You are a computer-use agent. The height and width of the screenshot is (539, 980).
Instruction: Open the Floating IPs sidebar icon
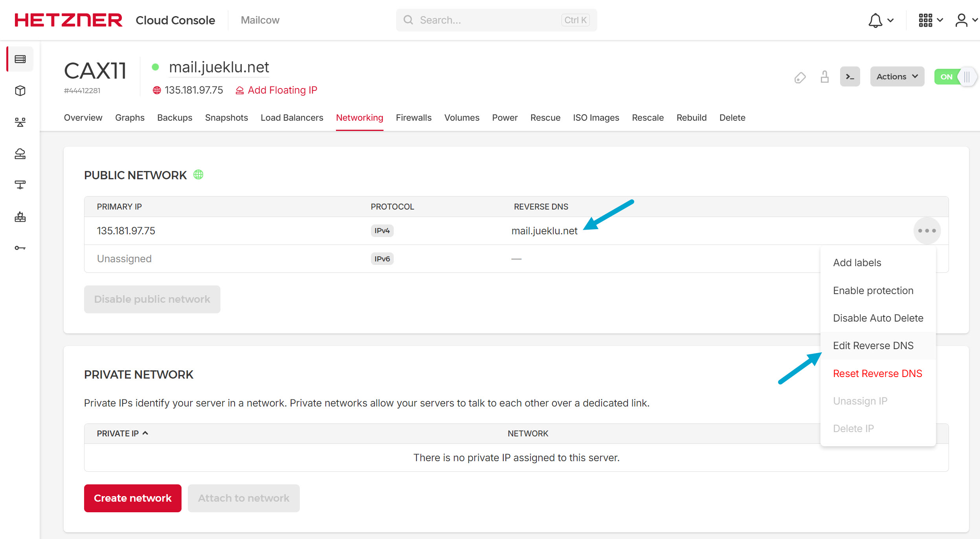click(x=20, y=154)
